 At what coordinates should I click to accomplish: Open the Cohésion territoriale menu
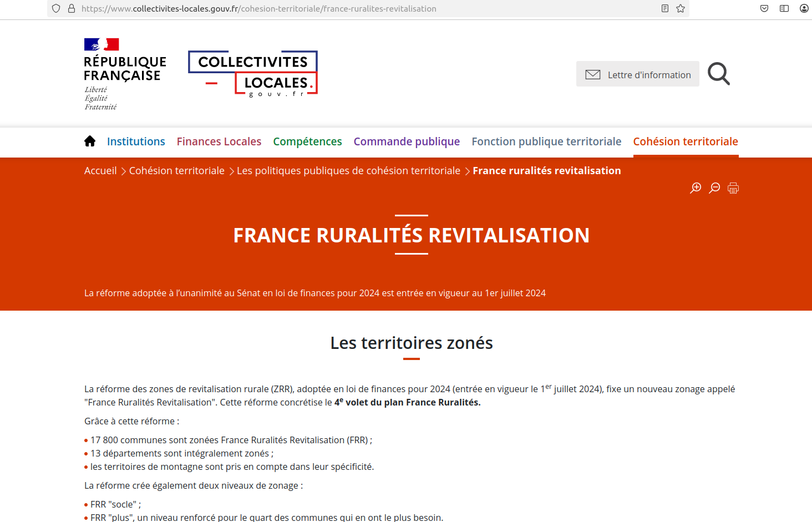(x=686, y=141)
